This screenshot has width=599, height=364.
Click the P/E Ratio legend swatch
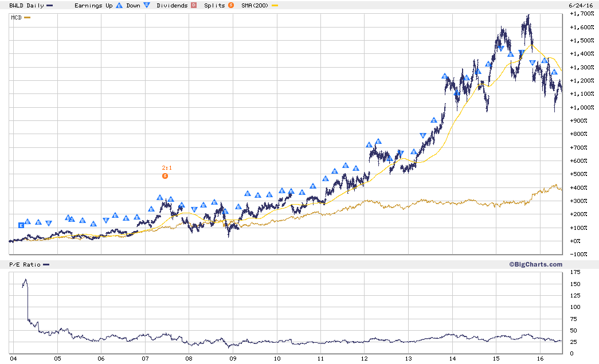[46, 264]
